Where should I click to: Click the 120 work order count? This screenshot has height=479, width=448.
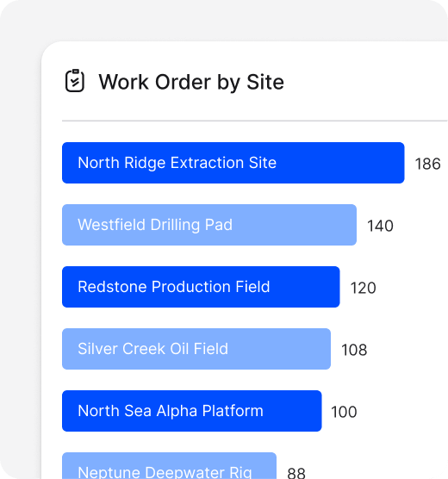coord(363,288)
